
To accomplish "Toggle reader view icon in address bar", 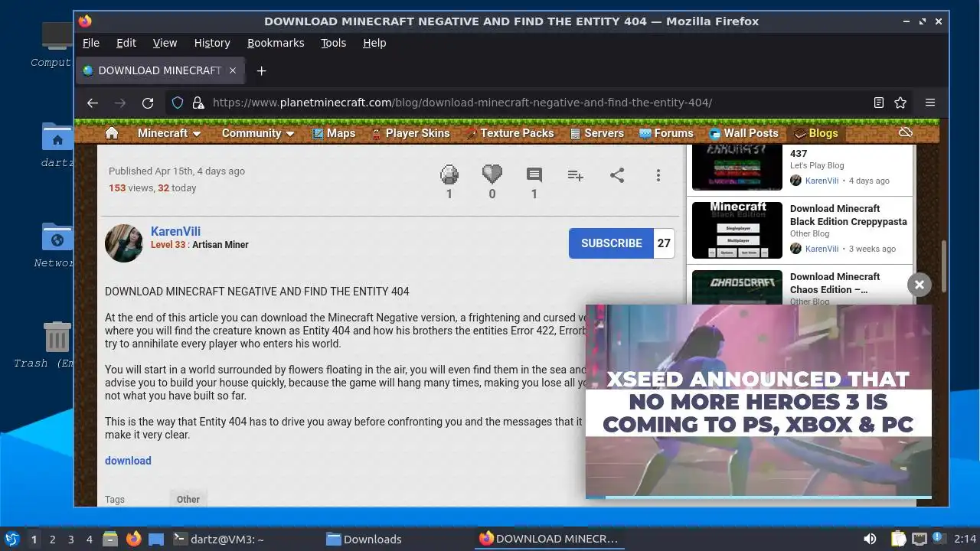I will click(x=879, y=103).
